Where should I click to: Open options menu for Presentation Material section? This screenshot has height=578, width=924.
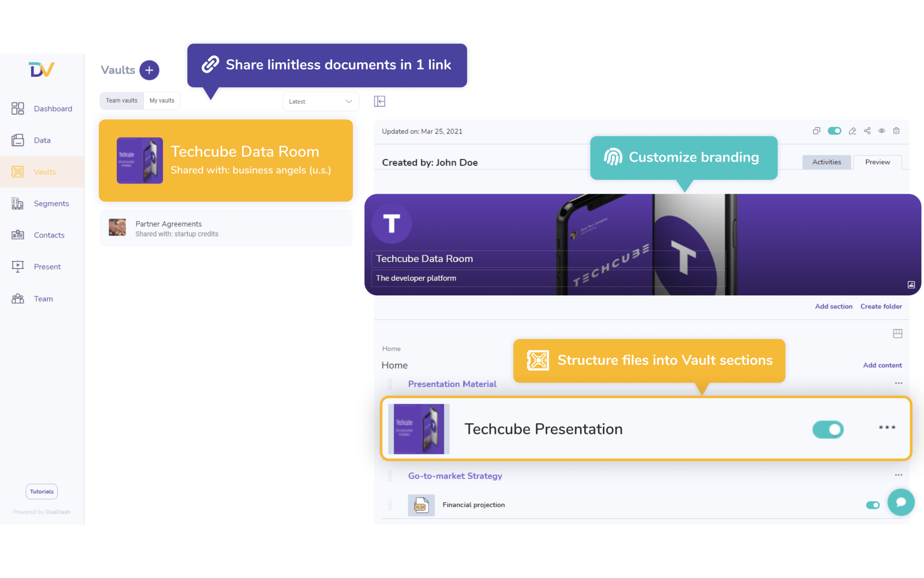(898, 383)
